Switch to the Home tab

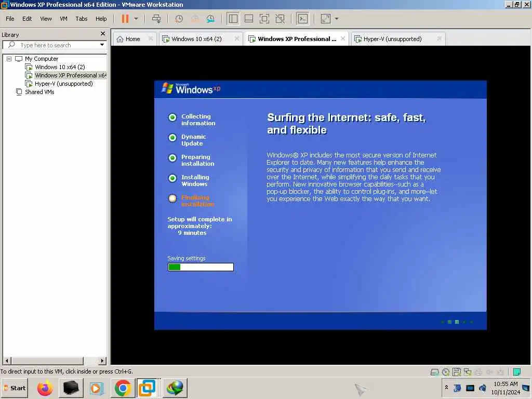tap(132, 39)
